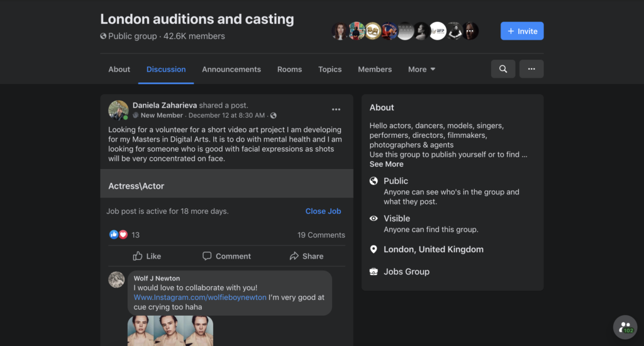Click the location pin icon
Screen dimensions: 644x346
[x=374, y=249]
